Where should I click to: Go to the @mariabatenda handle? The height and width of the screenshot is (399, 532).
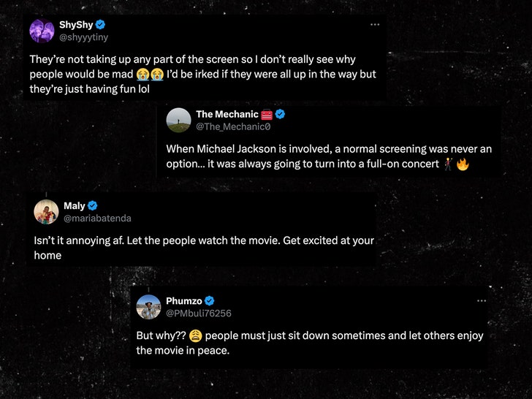tap(97, 218)
